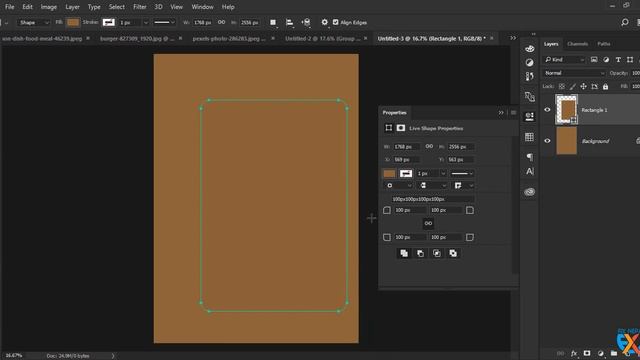The image size is (640, 360).
Task: Show more document tabs with double-arrow
Action: pos(513,38)
